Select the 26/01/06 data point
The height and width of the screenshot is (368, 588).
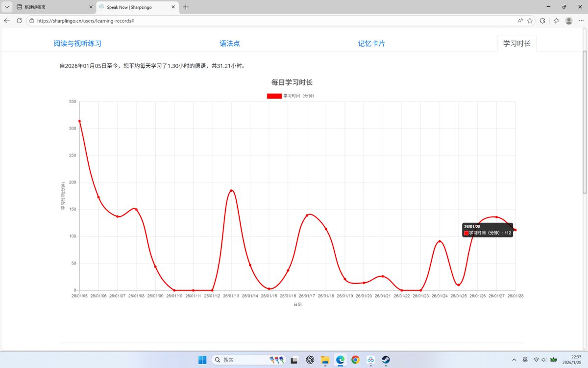pyautogui.click(x=98, y=197)
